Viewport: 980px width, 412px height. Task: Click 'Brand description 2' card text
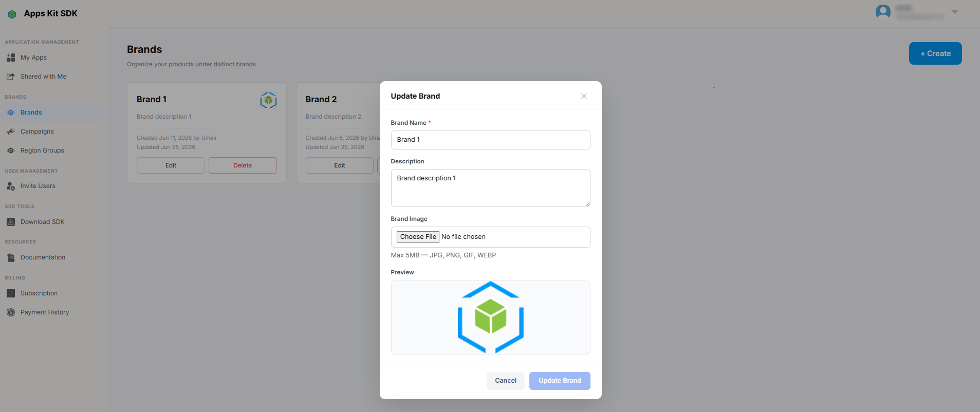click(x=334, y=117)
